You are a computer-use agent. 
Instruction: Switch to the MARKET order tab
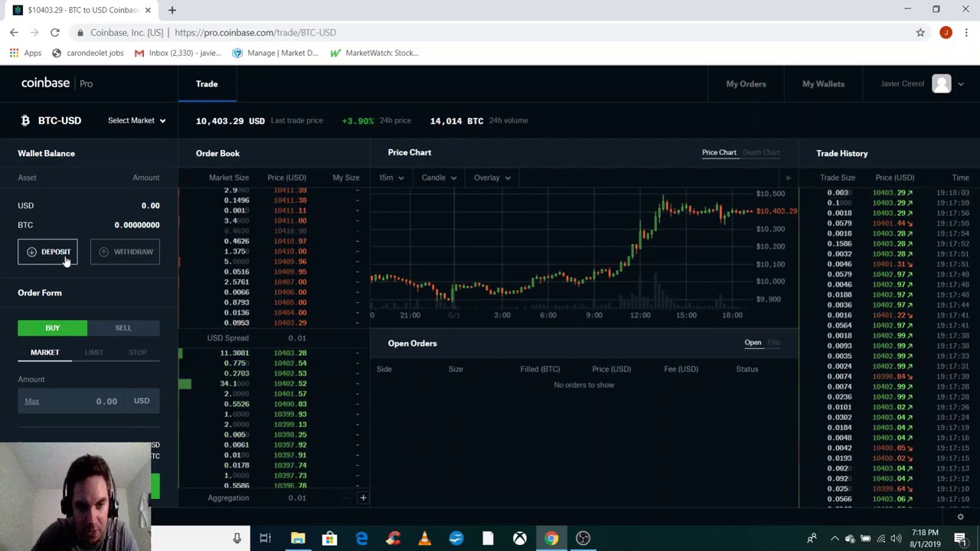[44, 352]
